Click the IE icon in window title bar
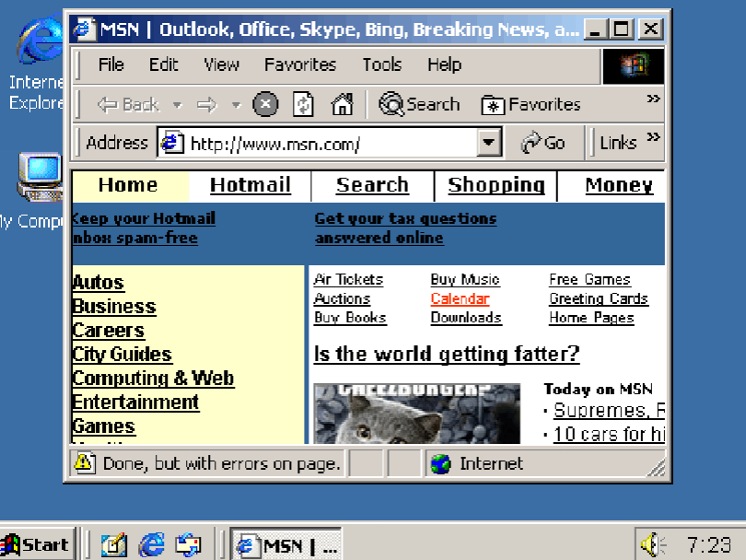The image size is (746, 560). click(84, 29)
